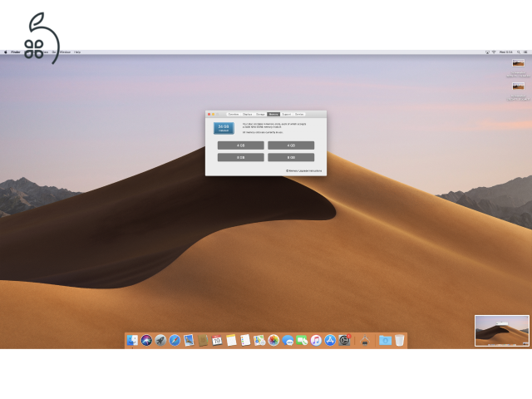The width and height of the screenshot is (532, 399).
Task: Open Maps icon in Dock
Action: [x=259, y=340]
